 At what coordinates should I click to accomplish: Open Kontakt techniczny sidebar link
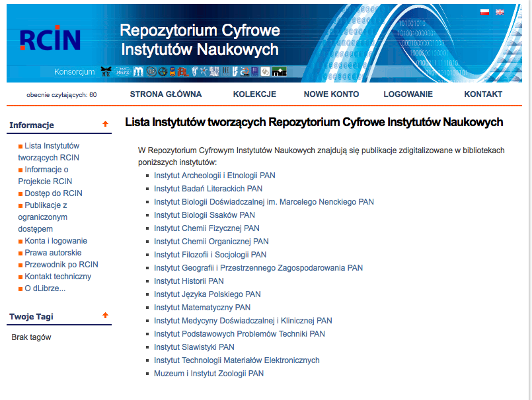click(57, 277)
